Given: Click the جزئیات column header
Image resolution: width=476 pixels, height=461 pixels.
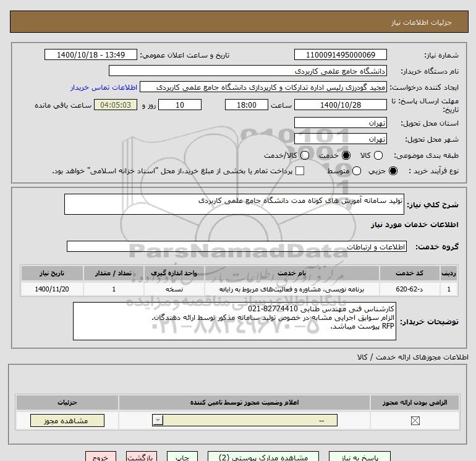Looking at the screenshot, I should 67,403.
